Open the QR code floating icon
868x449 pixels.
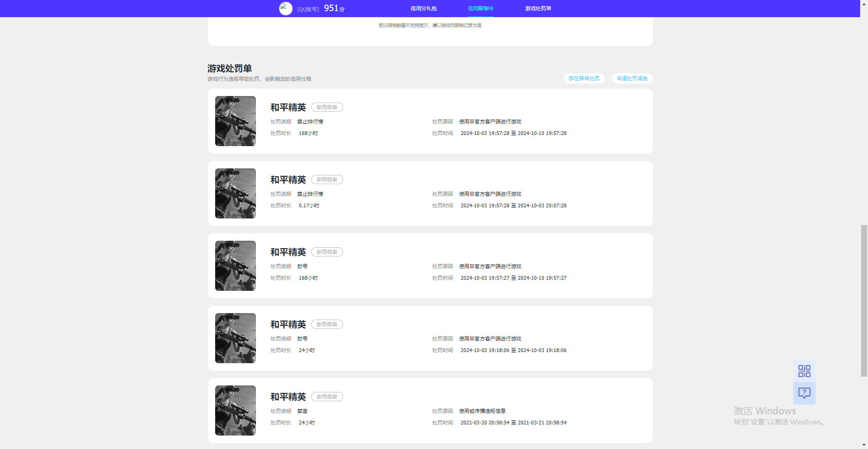(804, 371)
